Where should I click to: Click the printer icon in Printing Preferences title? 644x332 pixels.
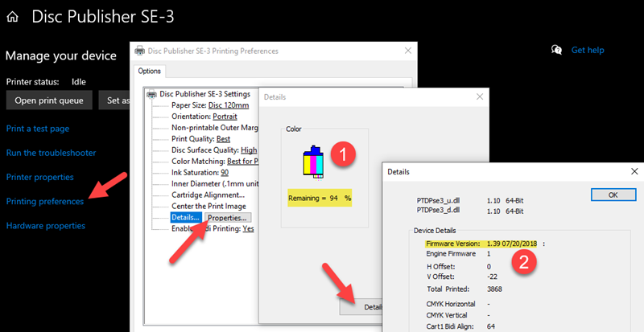tap(139, 51)
